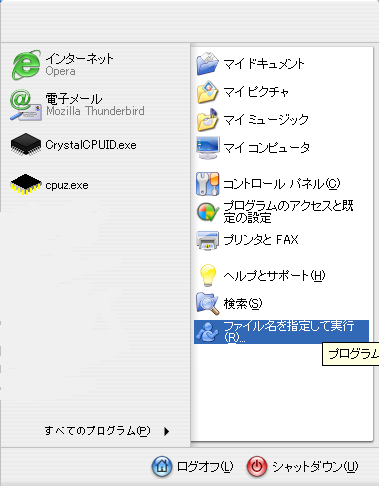The width and height of the screenshot is (379, 486).
Task: Click the マイ ピクチャ text label
Action: tap(256, 92)
